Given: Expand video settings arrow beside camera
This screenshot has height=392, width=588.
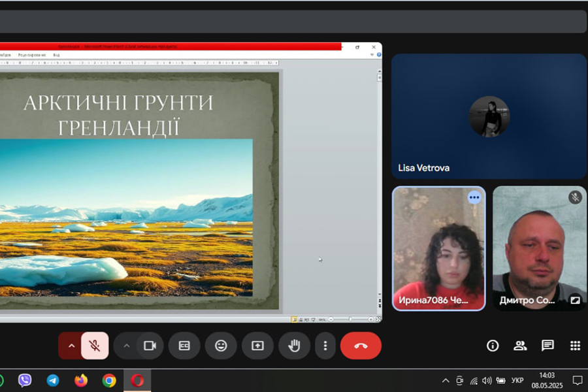Looking at the screenshot, I should (126, 346).
